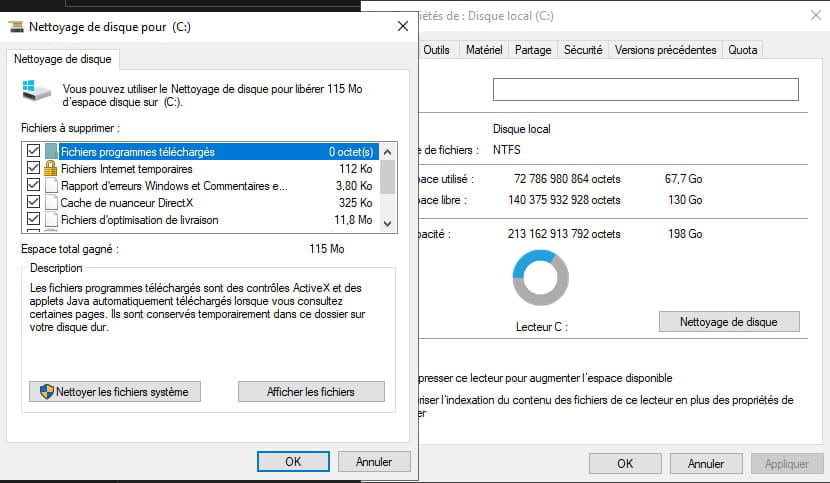The height and width of the screenshot is (483, 830).
Task: Click Nettoyer les fichiers système button
Action: point(115,392)
